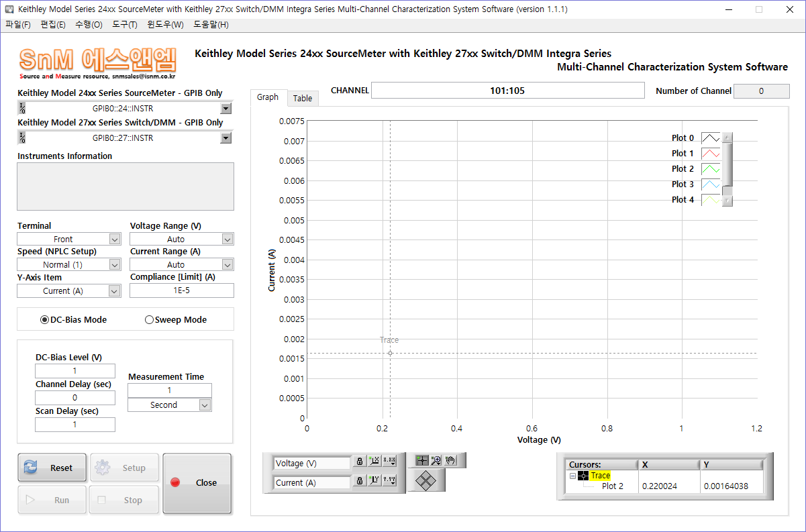This screenshot has height=532, width=806.
Task: Click the SourceMeter VISA I/O icon
Action: [x=21, y=108]
